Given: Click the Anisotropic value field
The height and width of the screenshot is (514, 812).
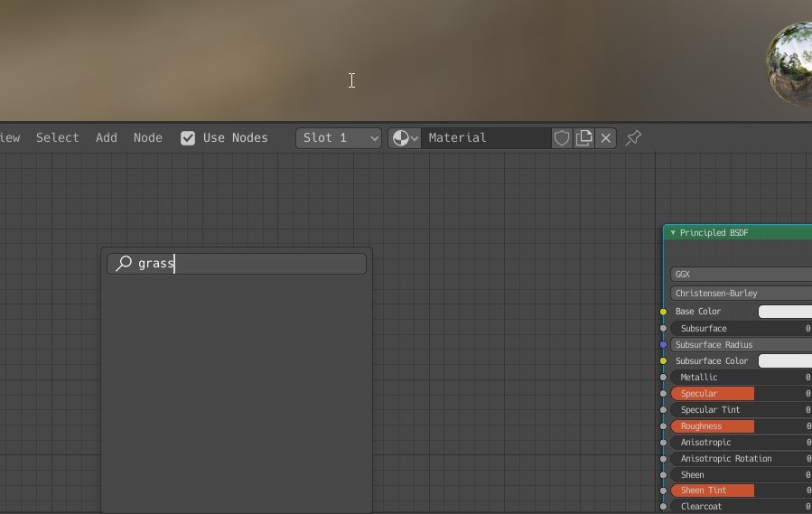Looking at the screenshot, I should pyautogui.click(x=741, y=443).
